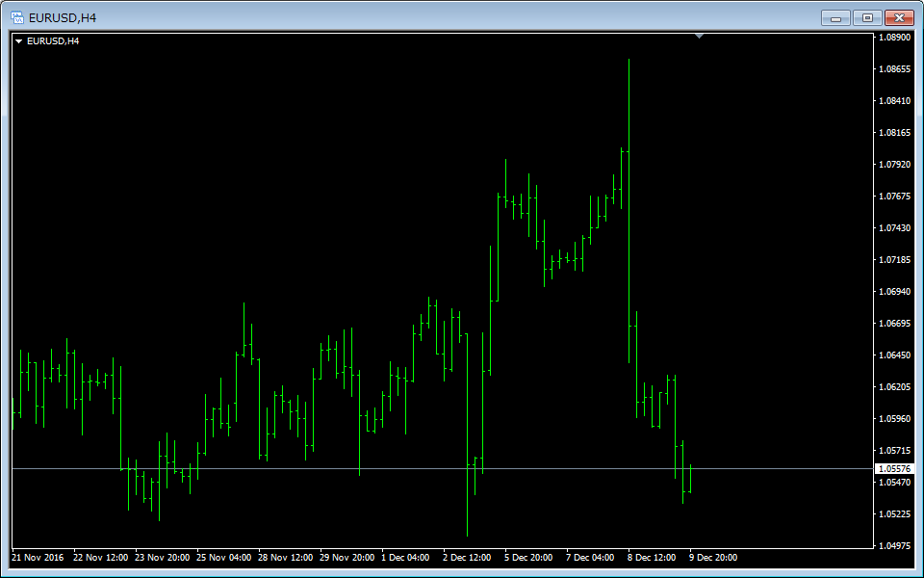
Task: Click the time label 23 Nov 20:00
Action: [162, 558]
